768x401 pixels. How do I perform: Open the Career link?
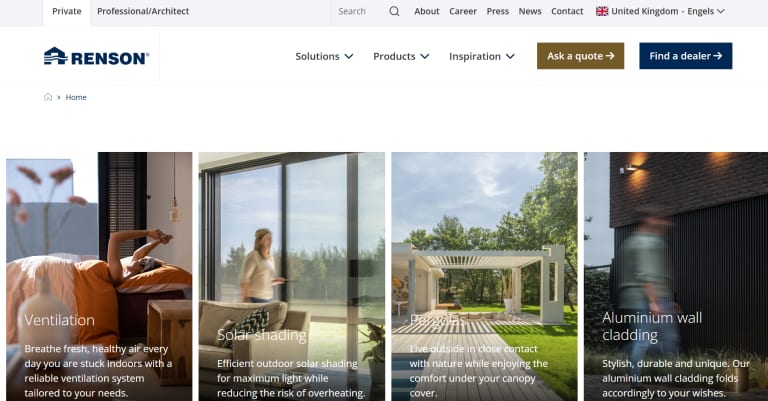(x=463, y=11)
